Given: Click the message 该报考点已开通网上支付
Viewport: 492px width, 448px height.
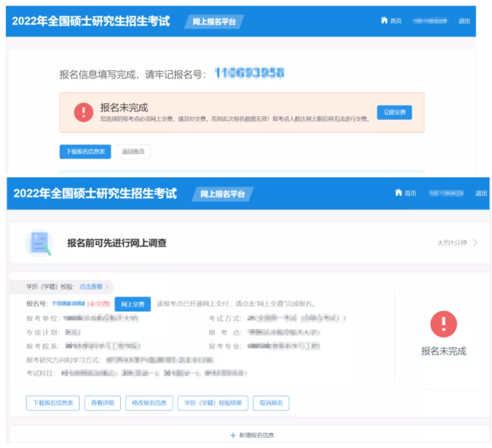Looking at the screenshot, I should 236,304.
